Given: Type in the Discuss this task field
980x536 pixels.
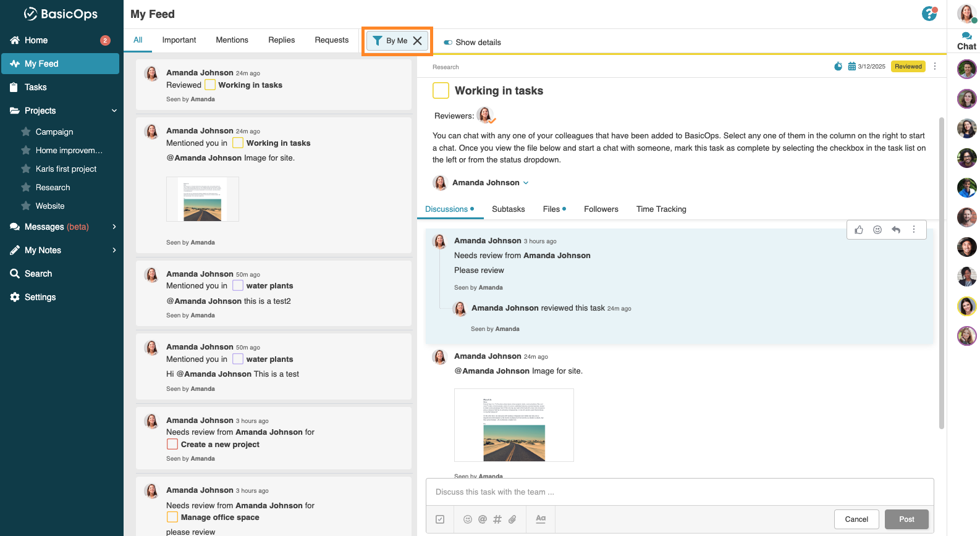Looking at the screenshot, I should point(679,492).
